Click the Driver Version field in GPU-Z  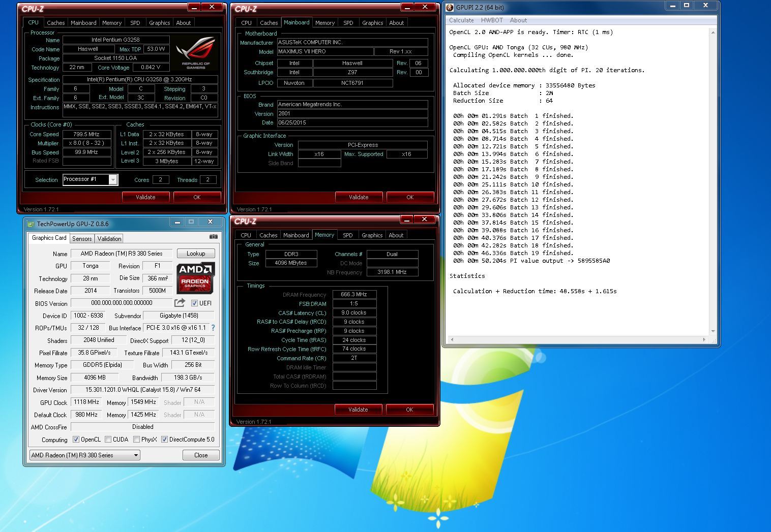point(142,390)
